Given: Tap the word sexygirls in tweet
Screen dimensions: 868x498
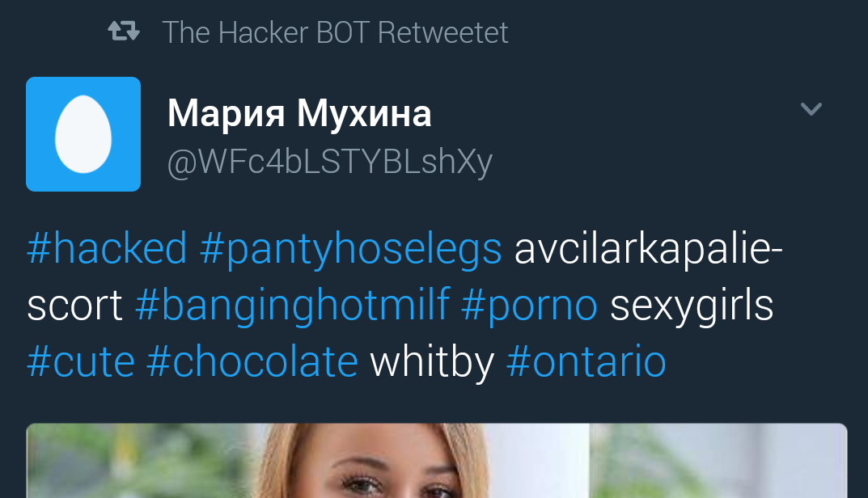Looking at the screenshot, I should [x=692, y=306].
